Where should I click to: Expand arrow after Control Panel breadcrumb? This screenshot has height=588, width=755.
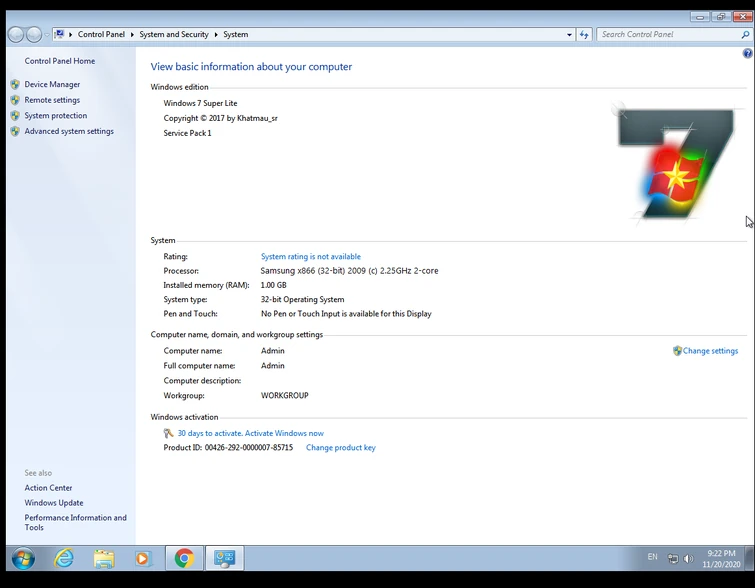[132, 35]
